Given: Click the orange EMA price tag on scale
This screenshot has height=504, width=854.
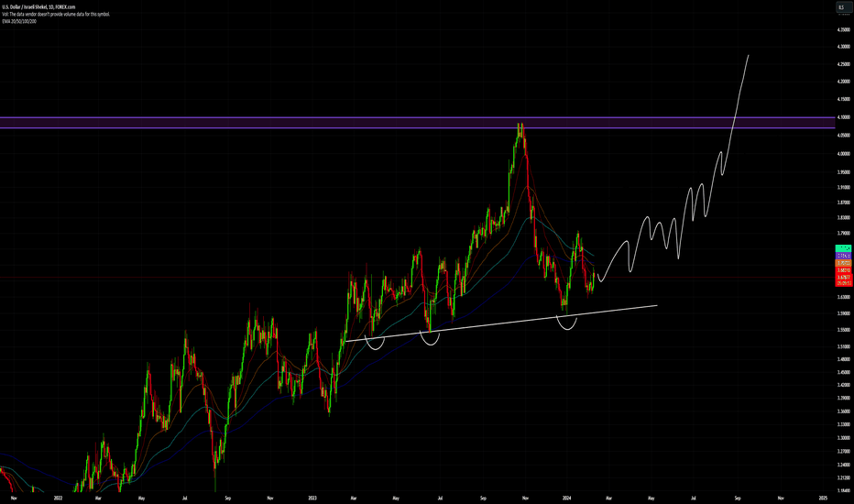Looking at the screenshot, I should click(843, 263).
